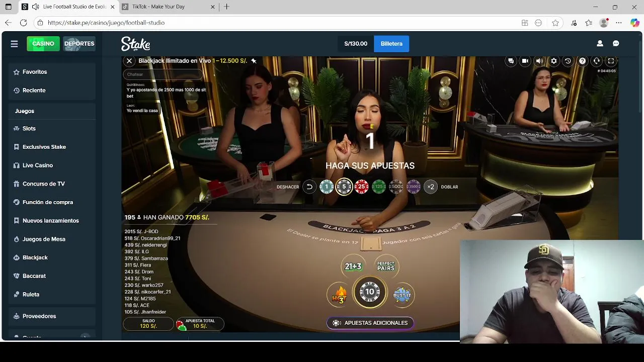Open the in-game chat bubbles icon
Image resolution: width=644 pixels, height=362 pixels.
click(511, 61)
